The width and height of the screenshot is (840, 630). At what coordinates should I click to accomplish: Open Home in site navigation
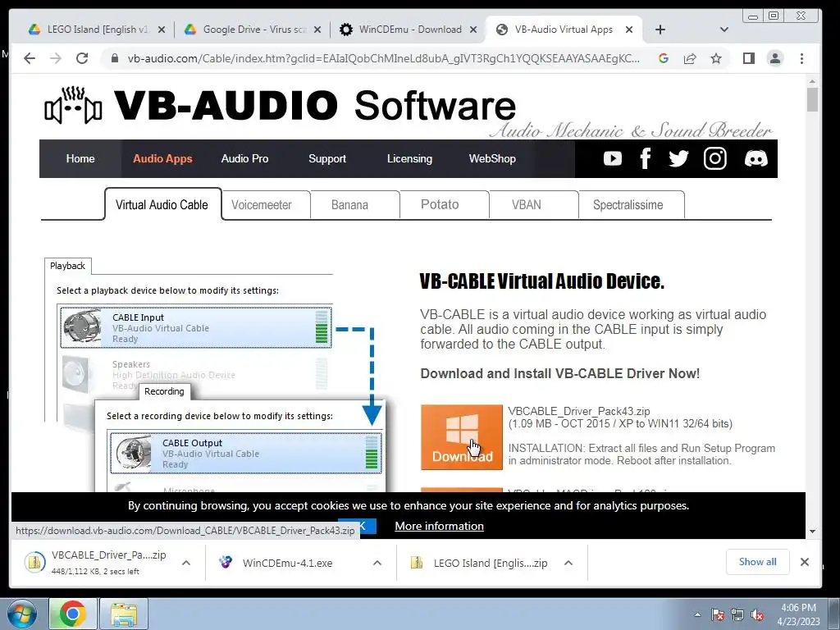coord(80,158)
